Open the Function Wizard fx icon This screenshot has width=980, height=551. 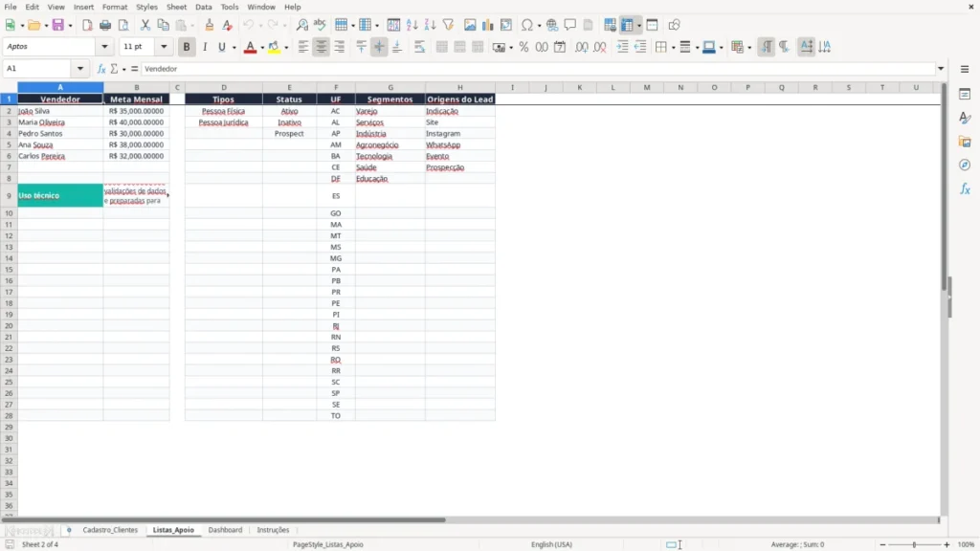(101, 69)
